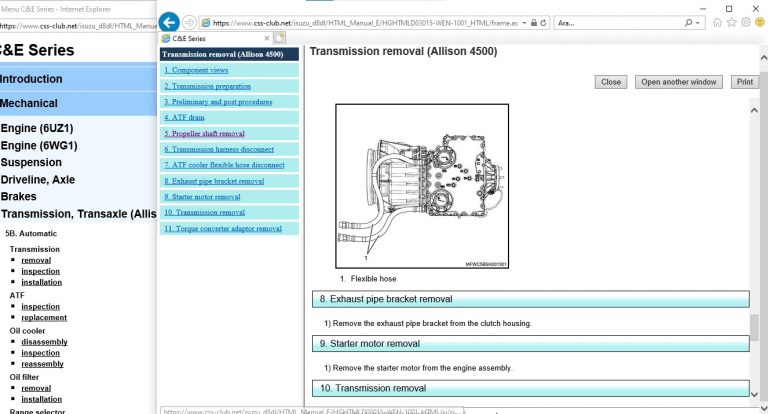Screen dimensions: 768x414
Task: Open Oil cooler reassembly link
Action: pyautogui.click(x=42, y=364)
